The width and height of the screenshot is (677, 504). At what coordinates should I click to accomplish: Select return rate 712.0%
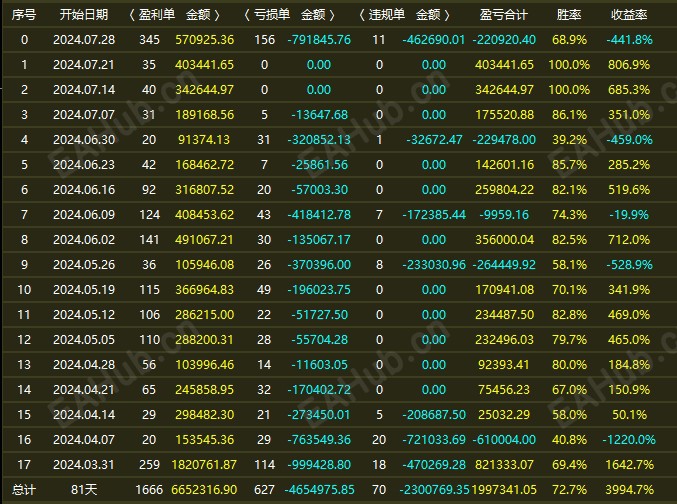pyautogui.click(x=629, y=240)
